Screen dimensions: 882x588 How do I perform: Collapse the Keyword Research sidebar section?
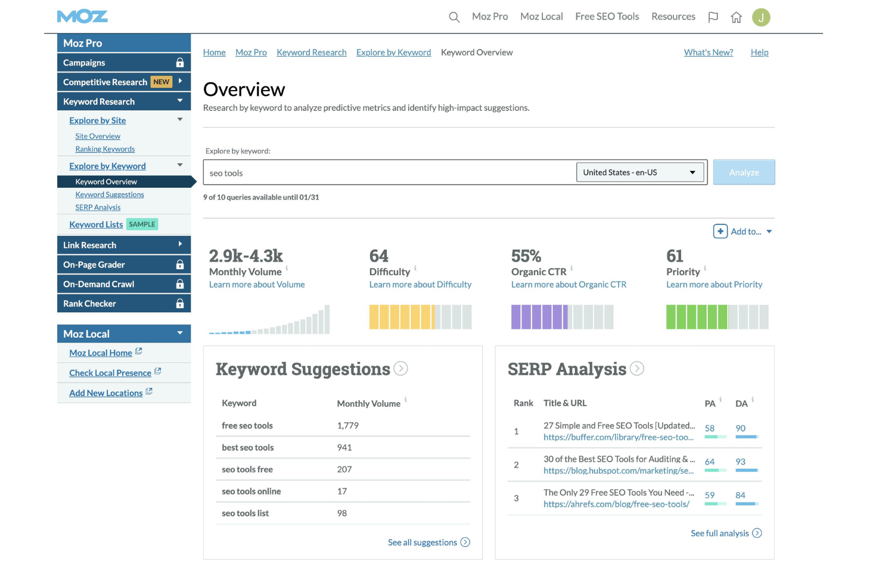point(180,101)
